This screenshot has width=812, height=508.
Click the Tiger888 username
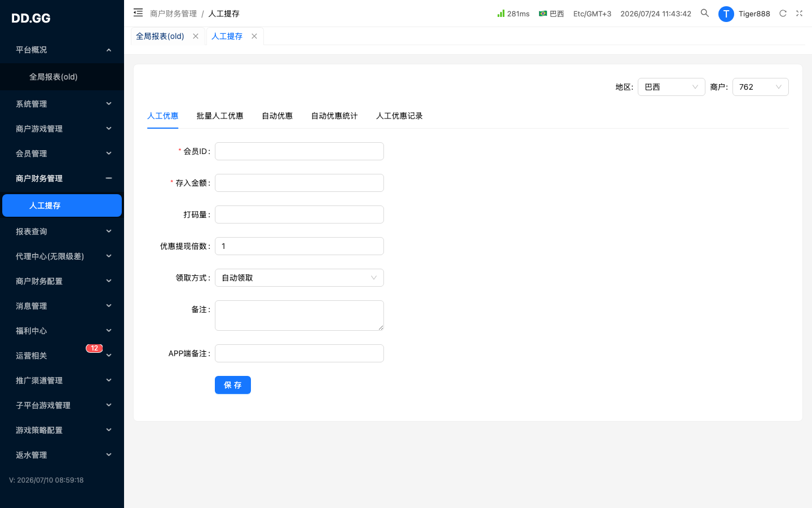click(x=754, y=14)
